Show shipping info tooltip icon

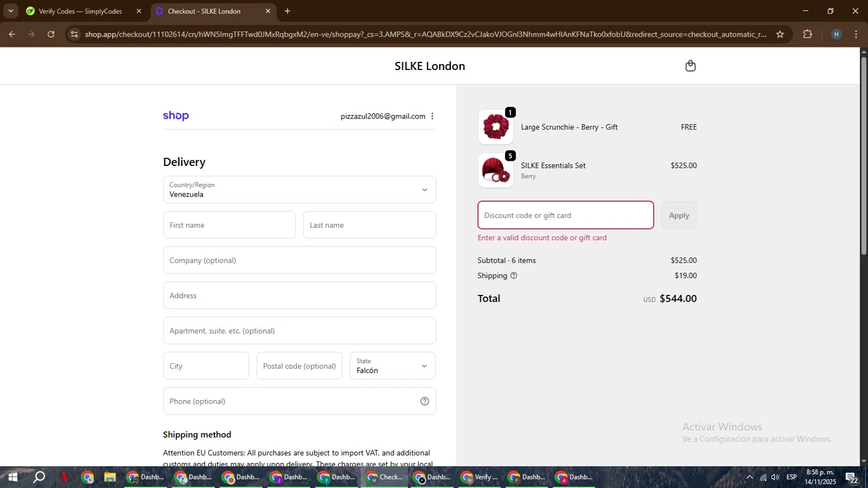pyautogui.click(x=514, y=276)
